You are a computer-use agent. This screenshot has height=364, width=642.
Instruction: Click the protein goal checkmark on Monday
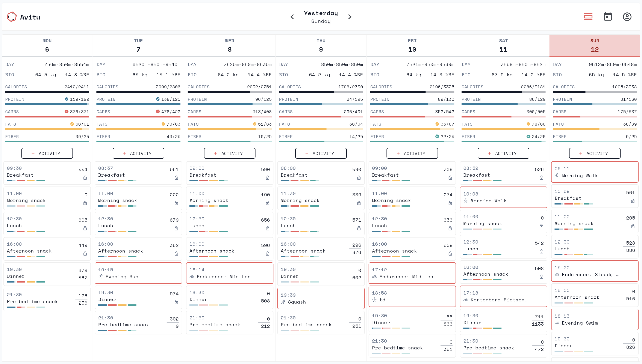tap(67, 99)
